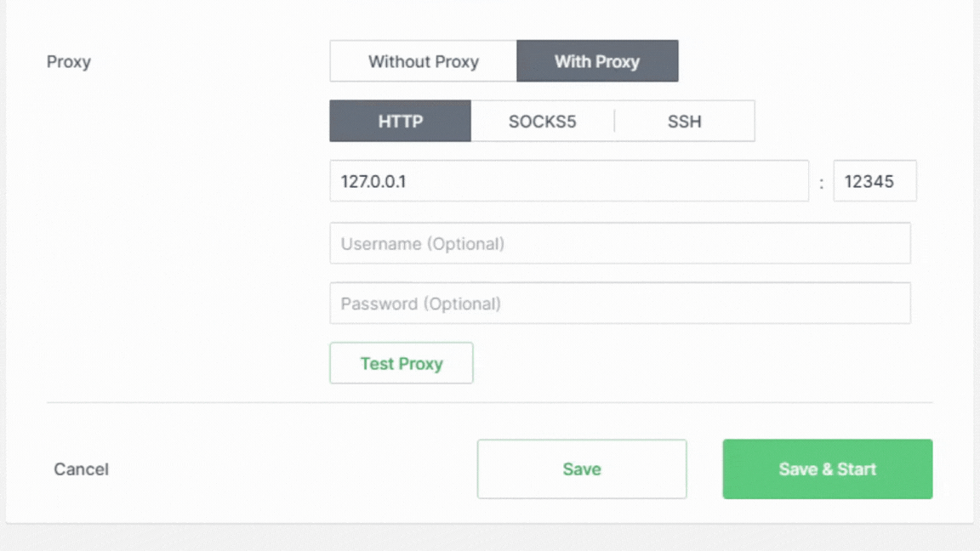Switch proxy type to HTTP
980x551 pixels.
[401, 122]
